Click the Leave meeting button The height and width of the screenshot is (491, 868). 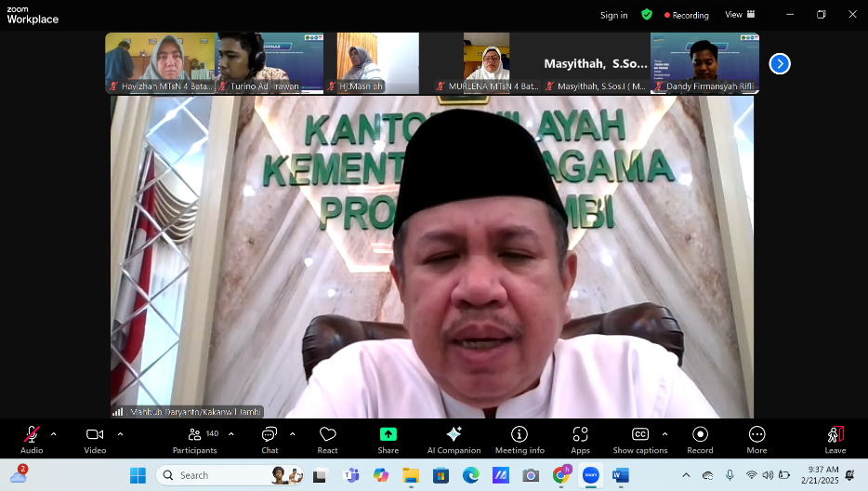click(x=835, y=440)
